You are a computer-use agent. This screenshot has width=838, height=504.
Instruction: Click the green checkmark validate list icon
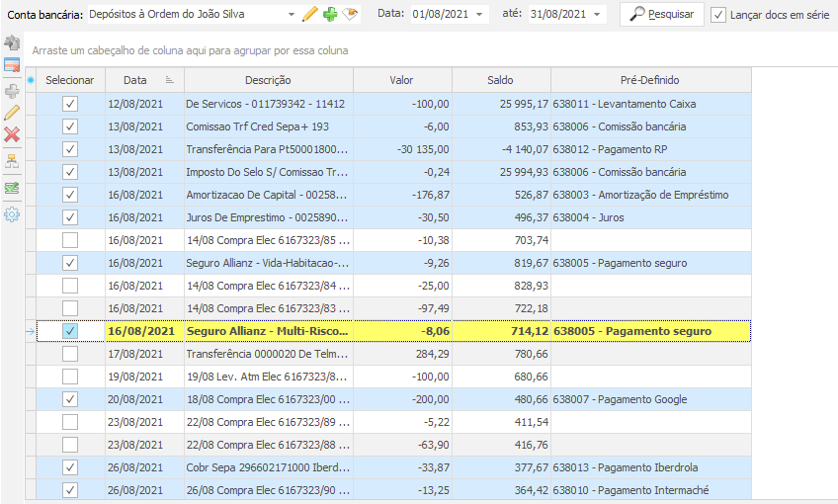pos(12,188)
